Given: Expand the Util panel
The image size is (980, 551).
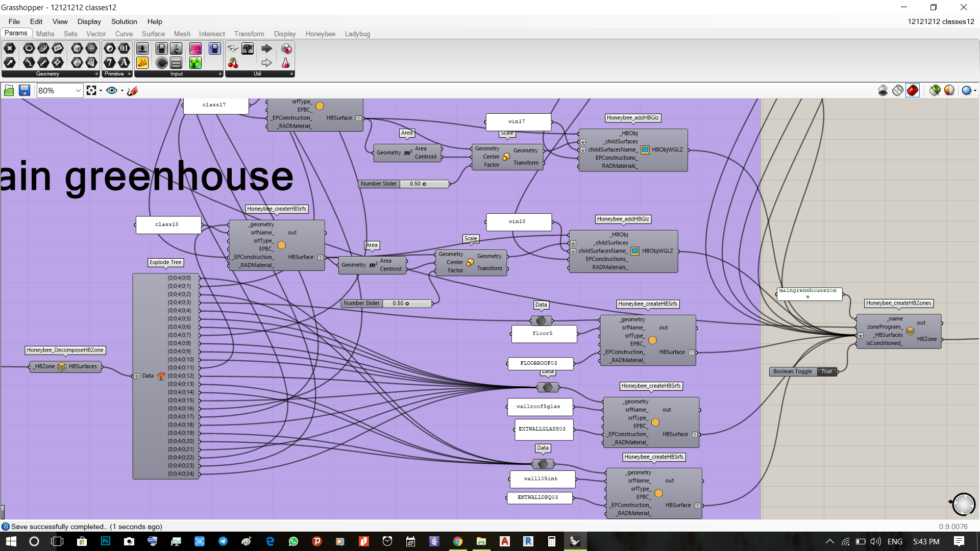Looking at the screenshot, I should coord(291,74).
